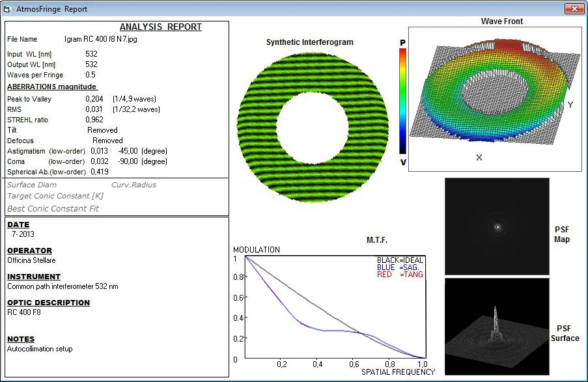Click the 'ANALYSIS REPORT' heading

(x=160, y=27)
